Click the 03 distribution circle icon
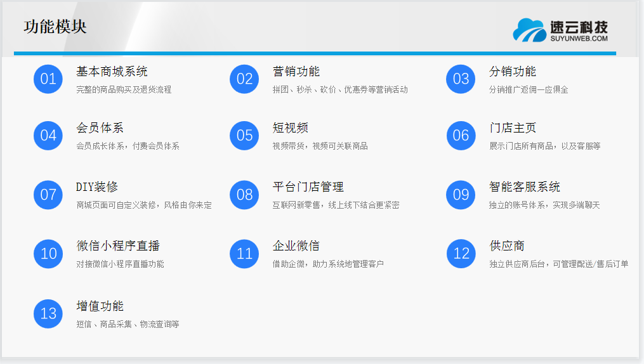Image resolution: width=644 pixels, height=364 pixels. [461, 79]
